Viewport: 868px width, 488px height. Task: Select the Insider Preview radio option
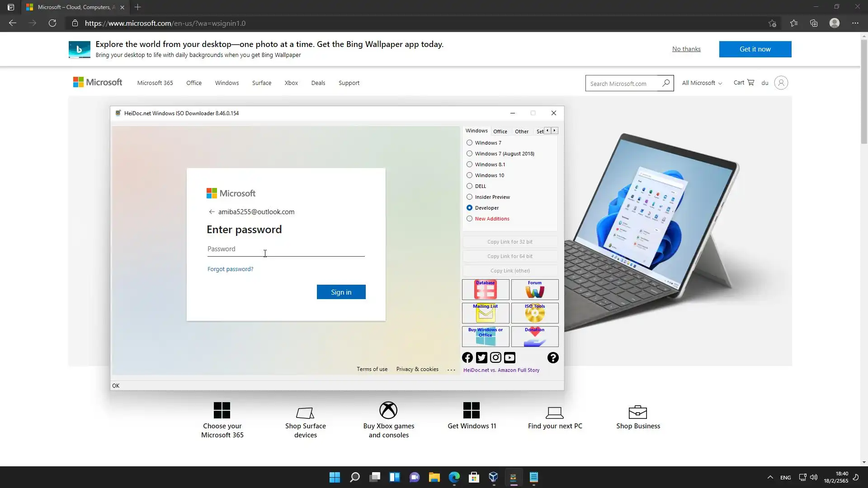[x=469, y=197]
